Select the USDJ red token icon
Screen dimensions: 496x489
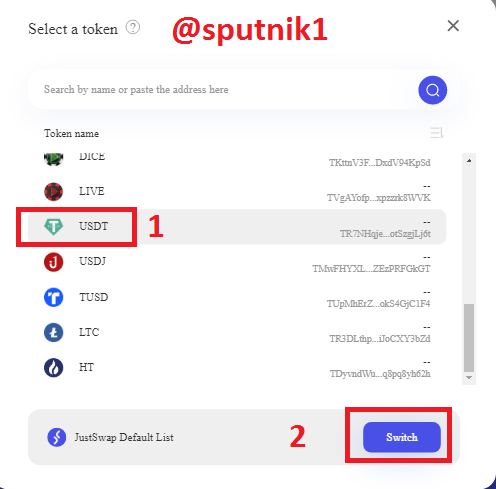coord(53,262)
